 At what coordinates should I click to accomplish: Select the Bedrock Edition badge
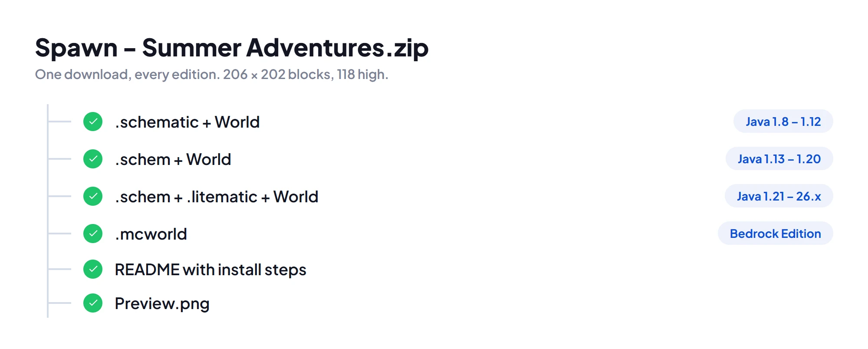pyautogui.click(x=775, y=234)
